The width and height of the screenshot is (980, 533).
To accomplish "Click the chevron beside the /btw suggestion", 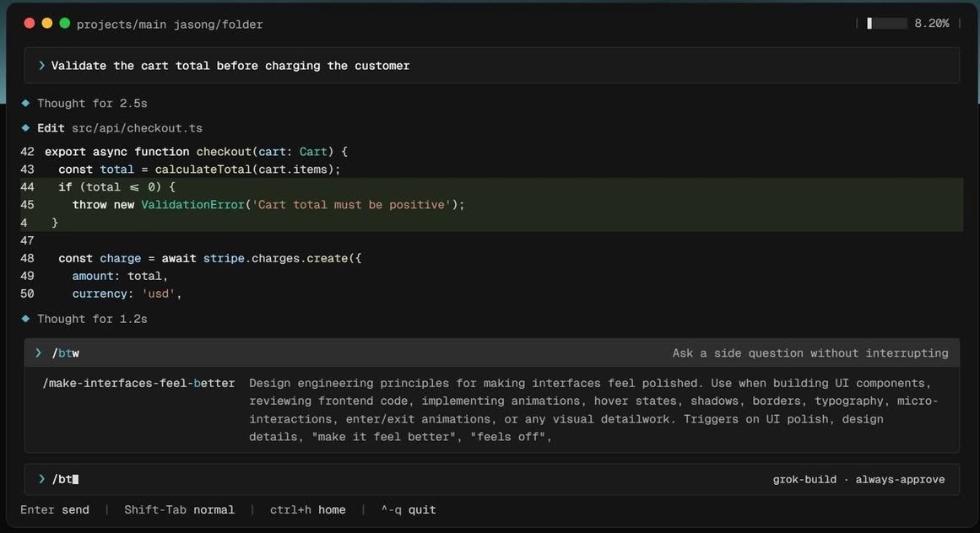I will point(38,353).
